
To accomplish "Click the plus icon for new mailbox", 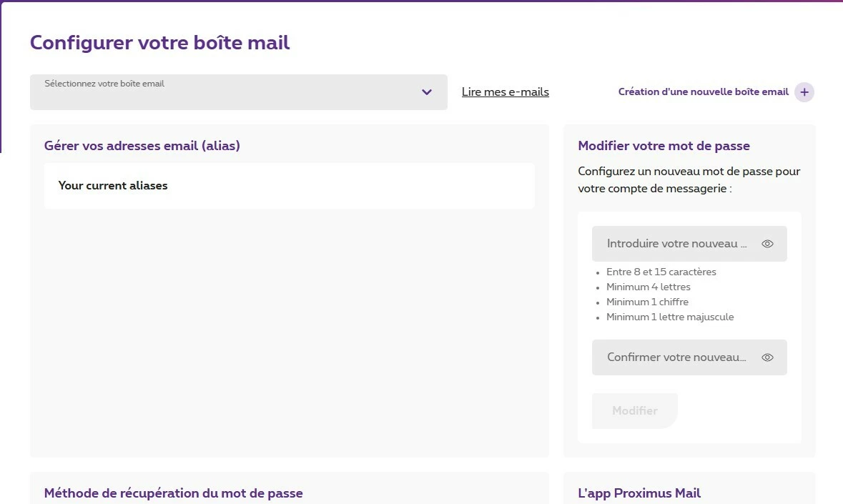I will (x=804, y=92).
